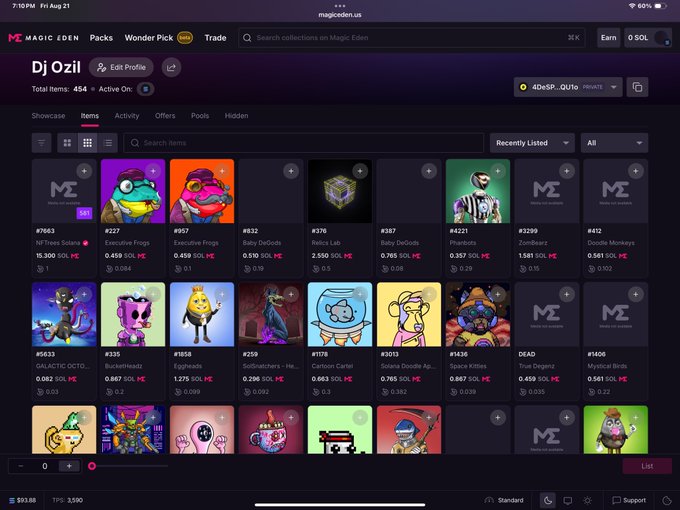The image size is (680, 510).
Task: Select Doodle Monkeys #412 plus toggle
Action: point(636,171)
